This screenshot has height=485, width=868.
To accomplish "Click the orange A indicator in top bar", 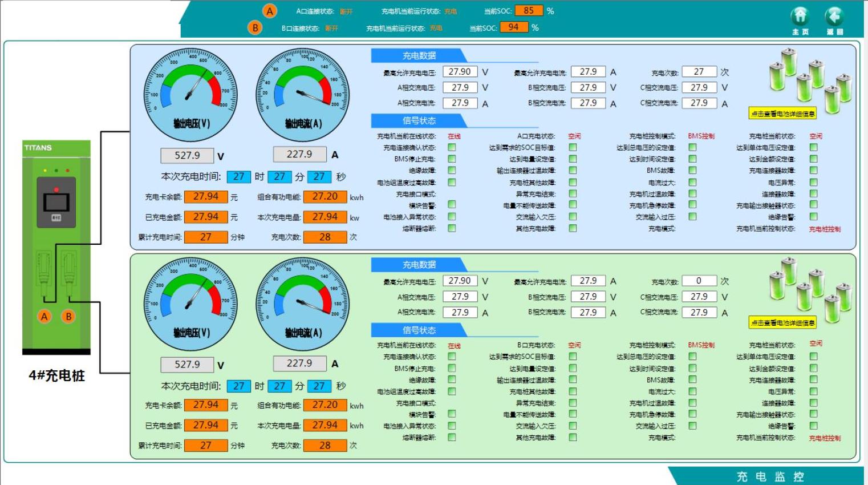I will pyautogui.click(x=270, y=11).
